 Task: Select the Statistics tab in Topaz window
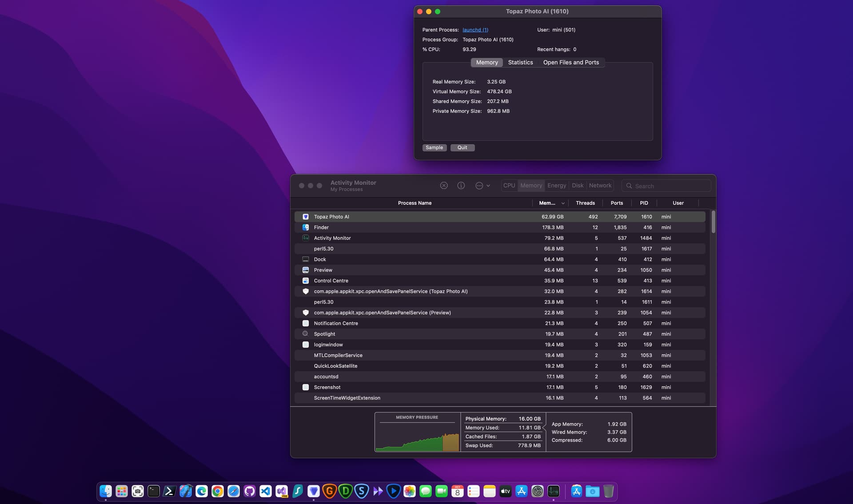point(520,63)
